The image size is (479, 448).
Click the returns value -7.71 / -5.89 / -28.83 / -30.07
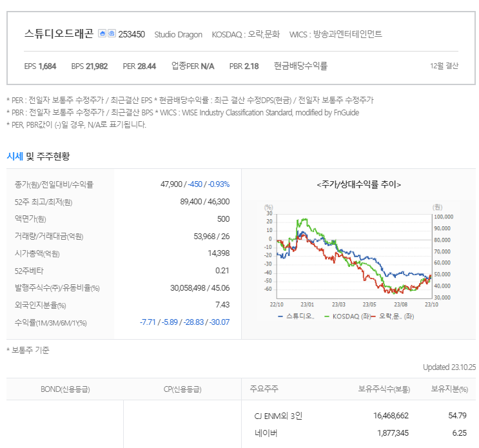tap(184, 322)
